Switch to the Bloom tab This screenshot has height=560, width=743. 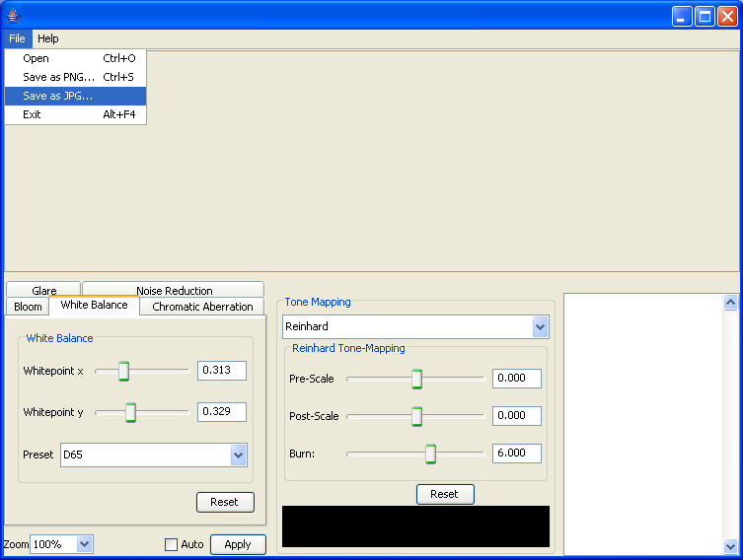[28, 307]
